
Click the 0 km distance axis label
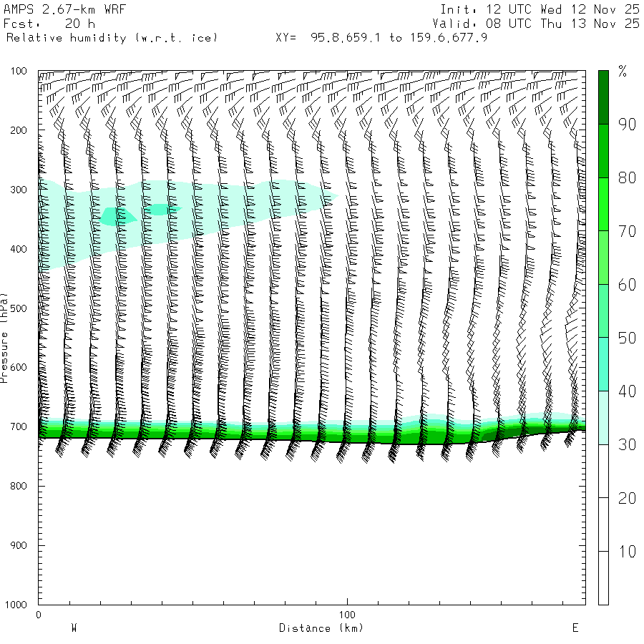pyautogui.click(x=39, y=615)
